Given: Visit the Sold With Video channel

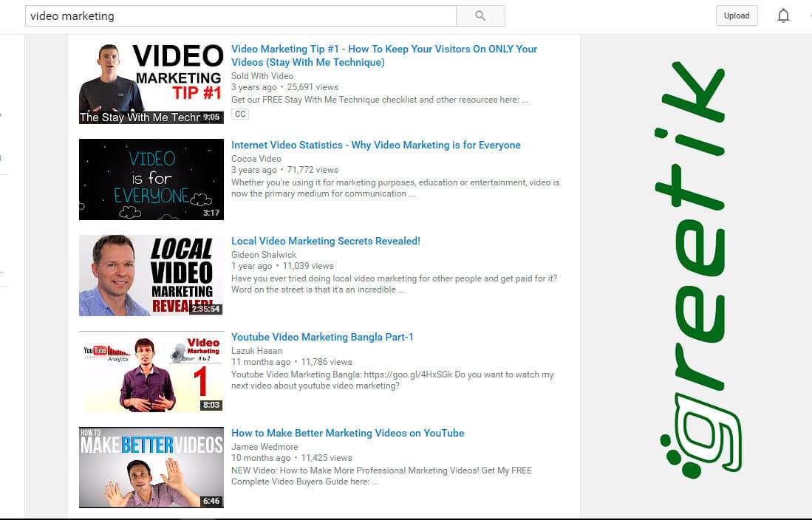Looking at the screenshot, I should 262,75.
